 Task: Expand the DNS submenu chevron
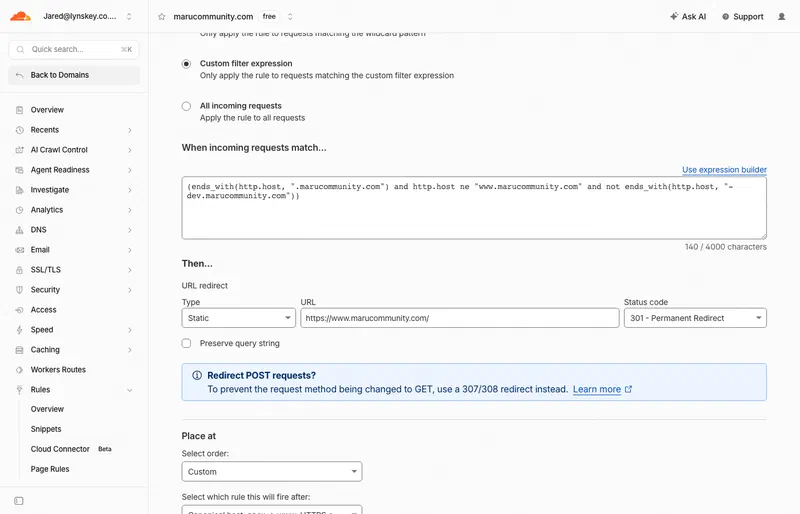click(130, 230)
